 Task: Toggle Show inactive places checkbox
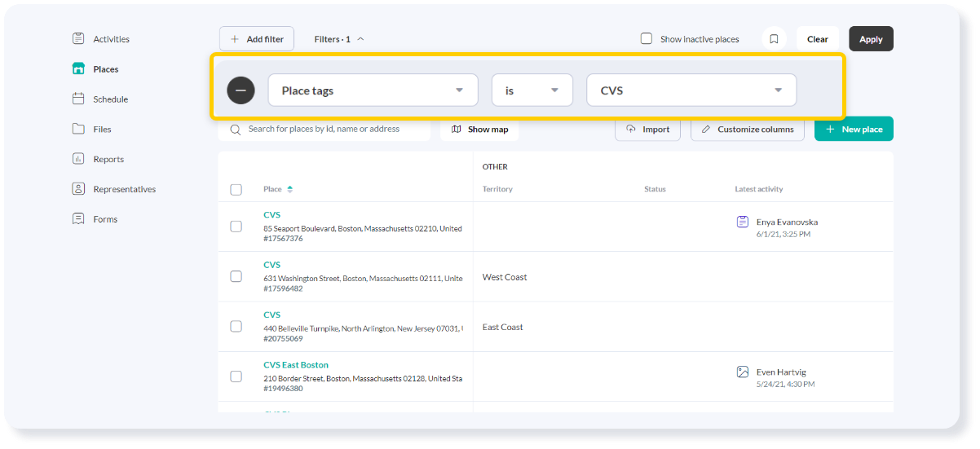click(647, 38)
